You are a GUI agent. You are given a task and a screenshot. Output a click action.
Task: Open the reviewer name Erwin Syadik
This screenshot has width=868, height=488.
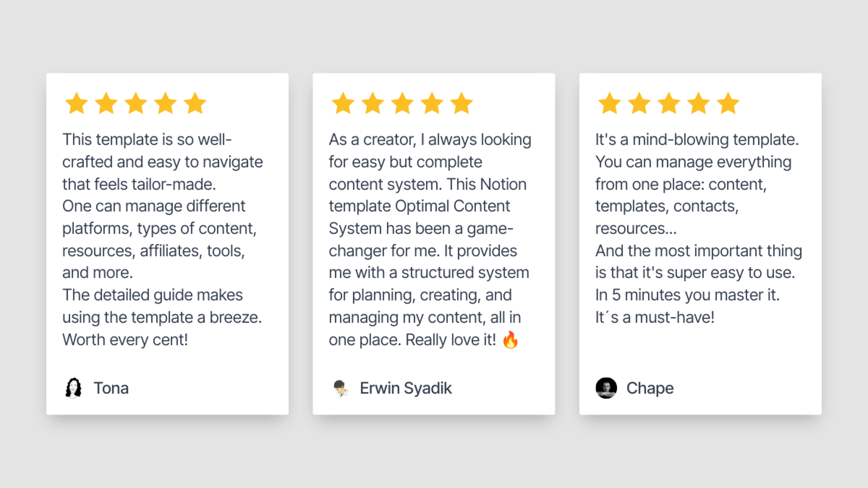tap(406, 388)
